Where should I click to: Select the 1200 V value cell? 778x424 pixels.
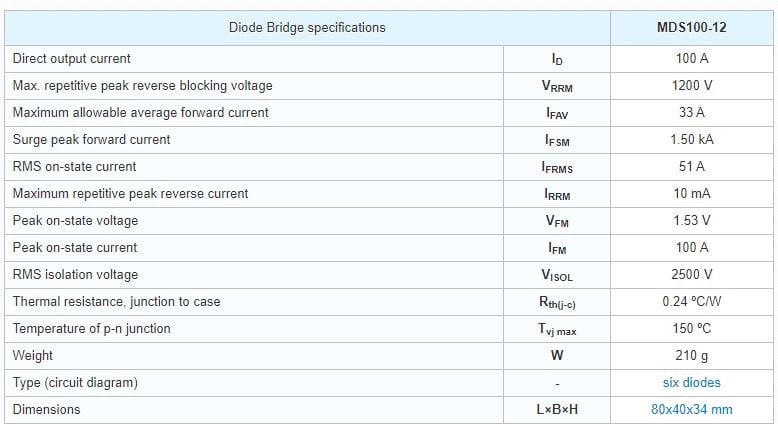[691, 86]
